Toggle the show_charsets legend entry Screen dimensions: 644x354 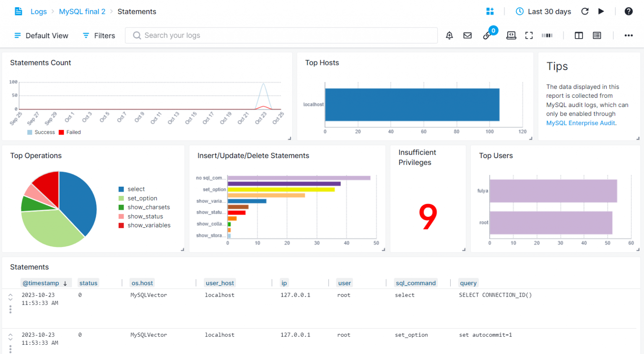tap(148, 207)
